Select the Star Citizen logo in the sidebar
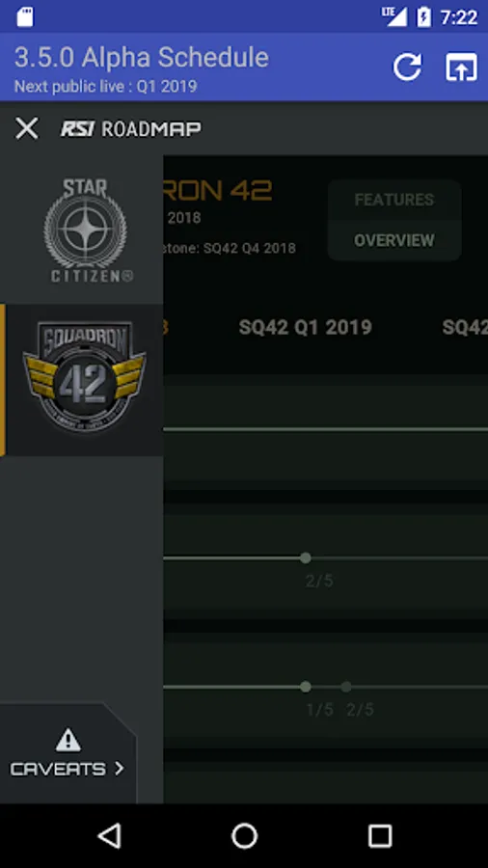This screenshot has width=488, height=868. click(85, 230)
